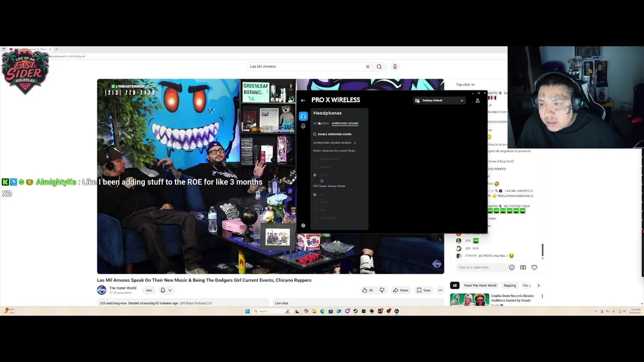Viewport: 644px width, 362px height.
Task: Switch to the Surround Sound tab
Action: (x=345, y=123)
